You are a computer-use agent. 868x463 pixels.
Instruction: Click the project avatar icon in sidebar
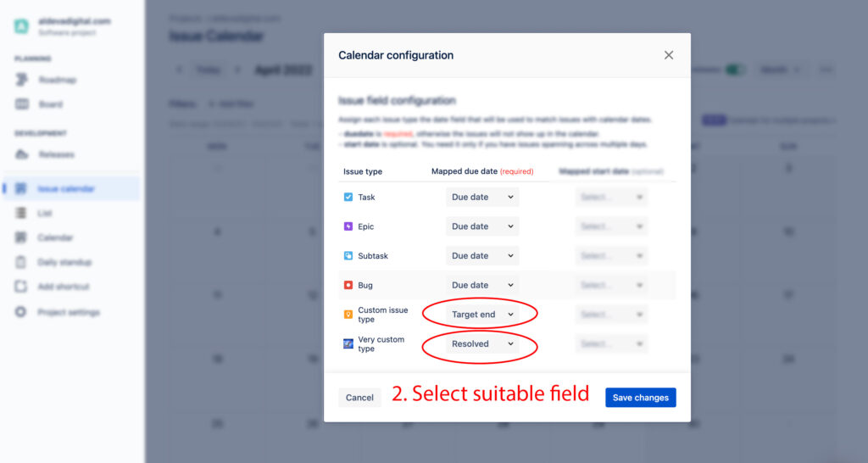point(21,26)
